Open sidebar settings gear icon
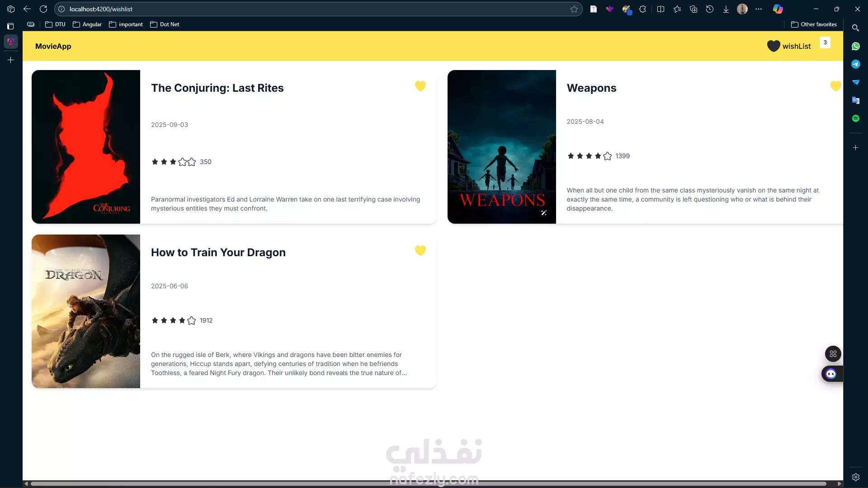Viewport: 868px width, 488px height. point(855,477)
